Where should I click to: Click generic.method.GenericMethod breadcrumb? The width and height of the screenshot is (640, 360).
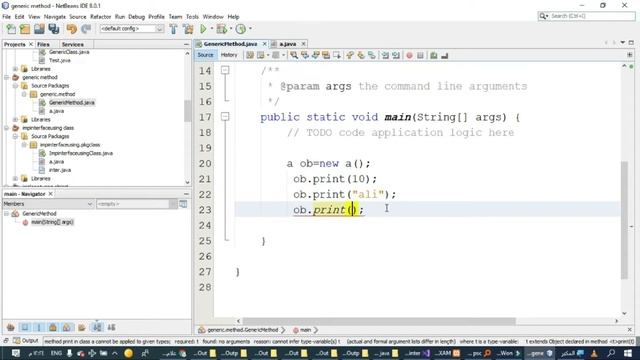(x=242, y=330)
